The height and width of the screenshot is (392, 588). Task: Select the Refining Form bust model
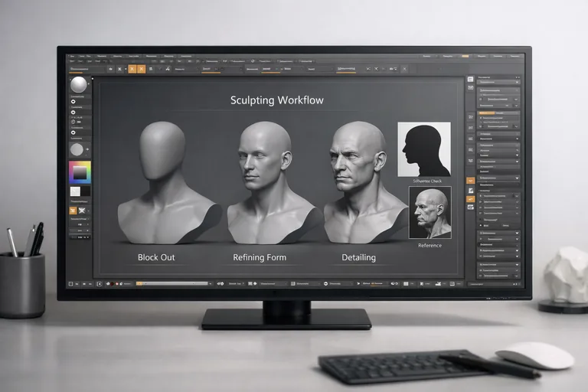click(x=271, y=182)
